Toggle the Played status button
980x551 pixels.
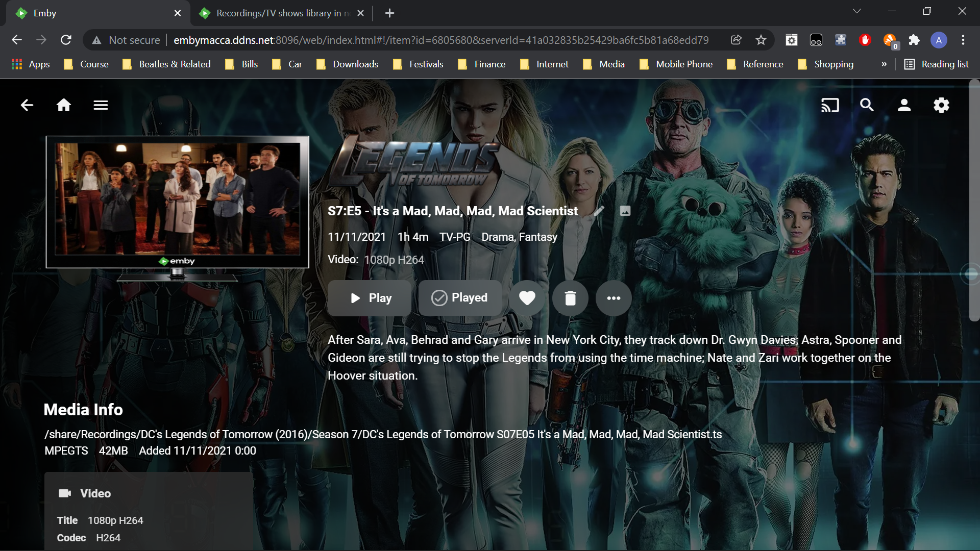tap(460, 298)
